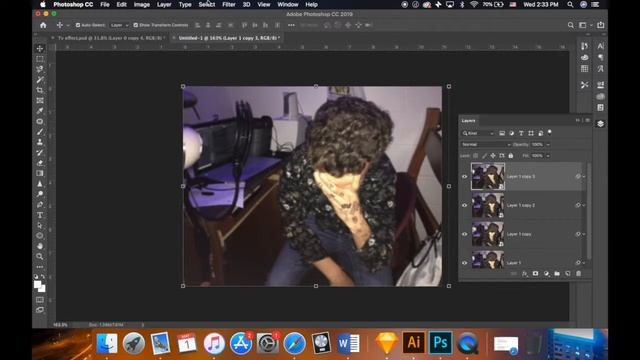Screen dimensions: 640x360
Task: Select the Move tool in toolbar
Action: pyautogui.click(x=40, y=49)
